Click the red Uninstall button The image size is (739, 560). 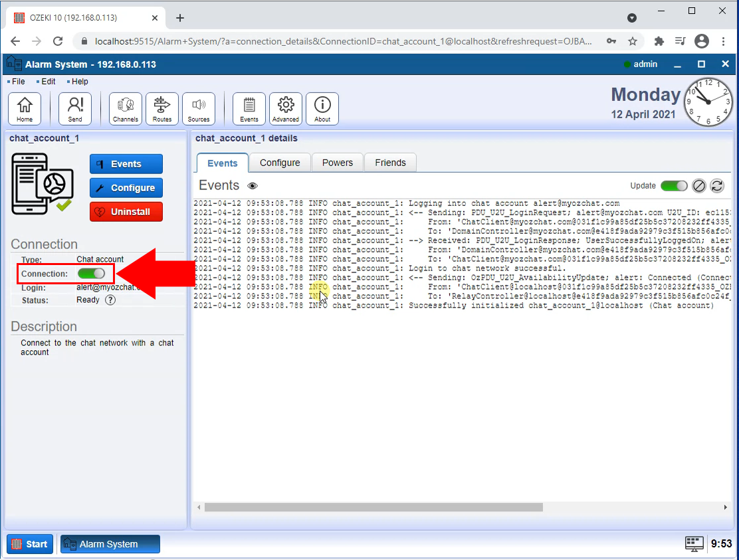126,213
